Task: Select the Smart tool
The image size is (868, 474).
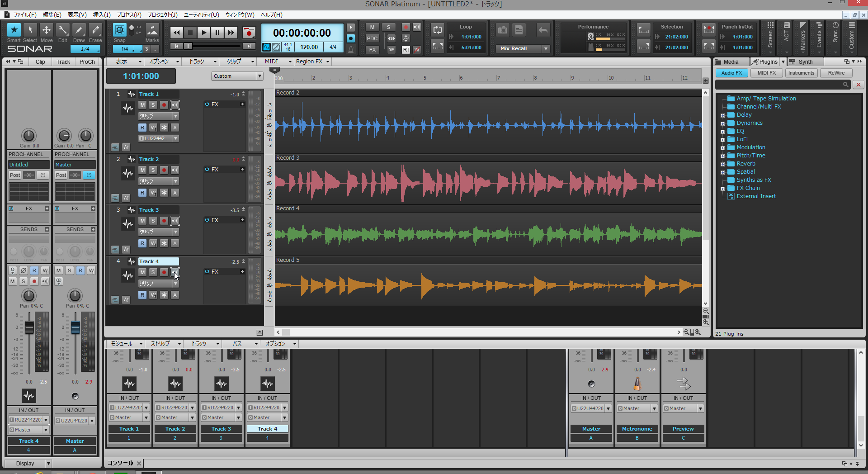Action: click(x=14, y=30)
